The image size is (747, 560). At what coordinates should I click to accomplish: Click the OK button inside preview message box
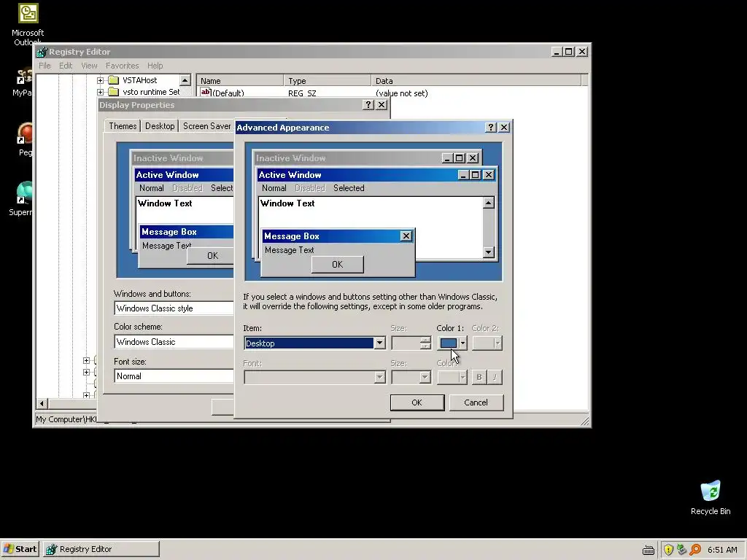coord(337,264)
